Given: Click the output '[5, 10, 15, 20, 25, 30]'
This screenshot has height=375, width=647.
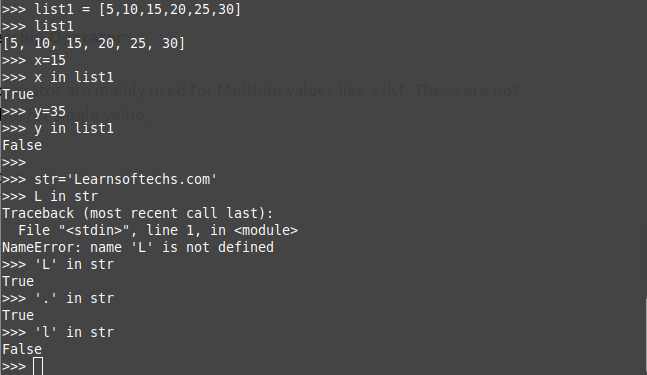Looking at the screenshot, I should click(x=94, y=43).
